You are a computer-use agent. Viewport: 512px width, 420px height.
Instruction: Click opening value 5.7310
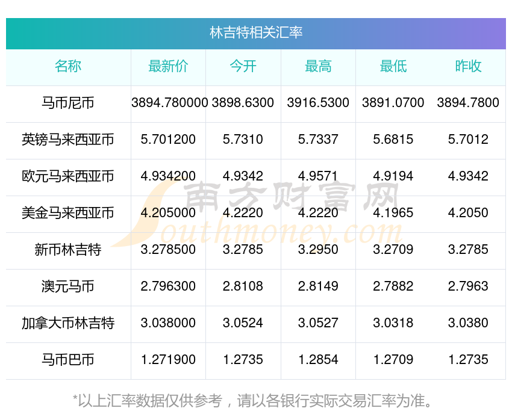tap(243, 140)
